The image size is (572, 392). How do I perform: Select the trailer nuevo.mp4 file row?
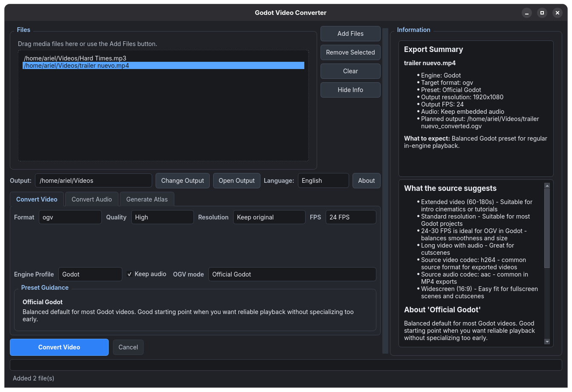163,66
